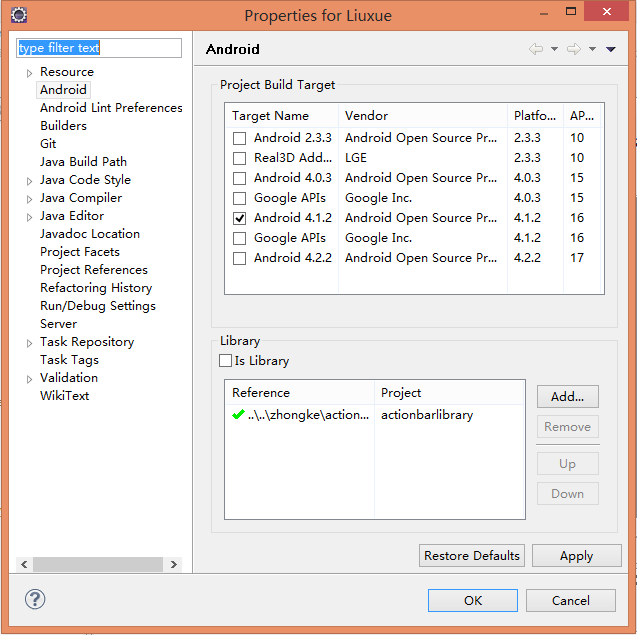The image size is (637, 635).
Task: Click the sidebar horizontal scrollbar right arrow
Action: coord(174,565)
